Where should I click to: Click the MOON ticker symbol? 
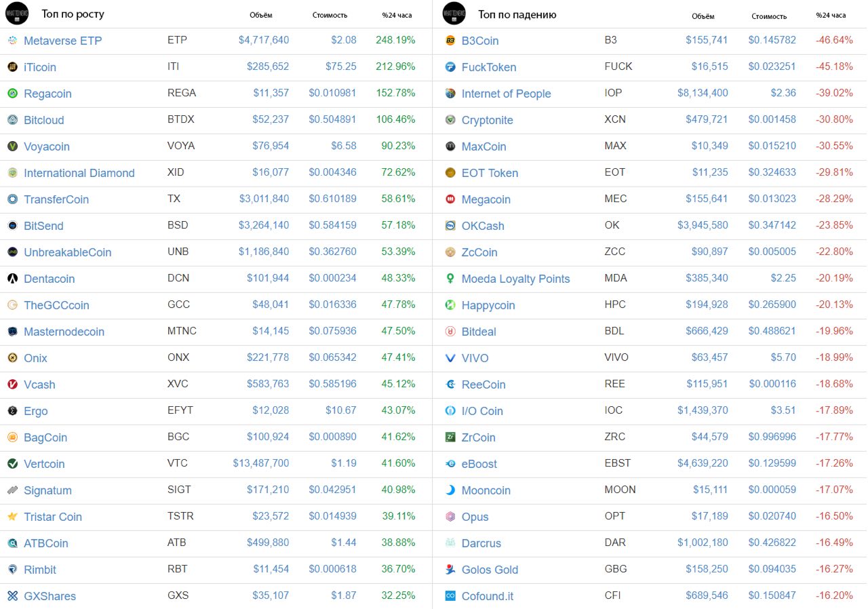pyautogui.click(x=620, y=490)
